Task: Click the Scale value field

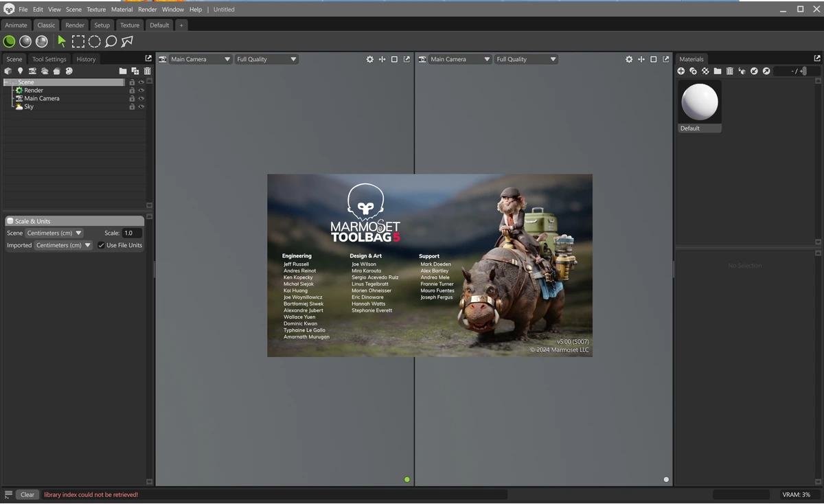Action: coord(132,233)
